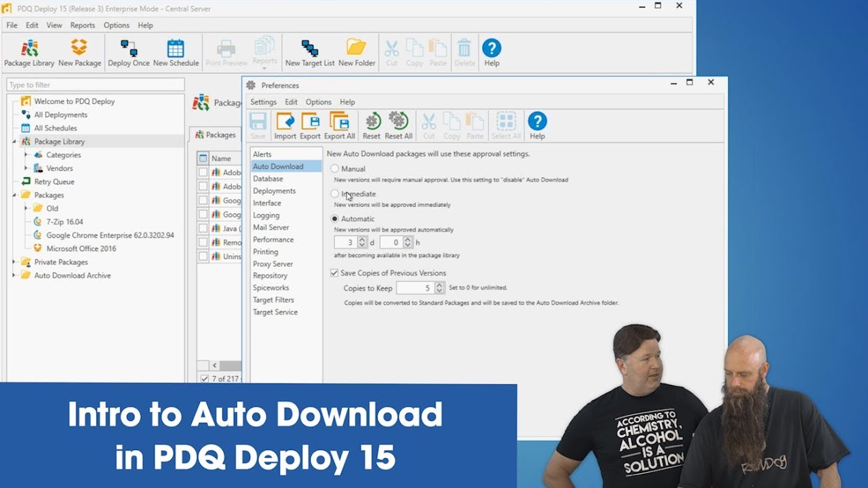Click Reset All in Preferences toolbar
This screenshot has width=868, height=488.
coord(398,126)
